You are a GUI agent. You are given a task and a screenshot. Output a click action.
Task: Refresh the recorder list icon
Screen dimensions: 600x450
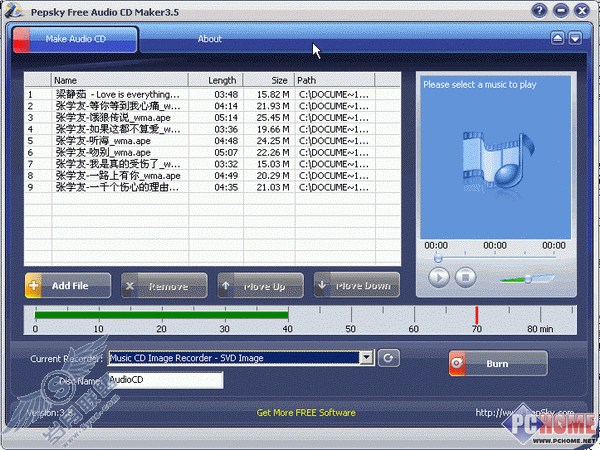[x=389, y=358]
